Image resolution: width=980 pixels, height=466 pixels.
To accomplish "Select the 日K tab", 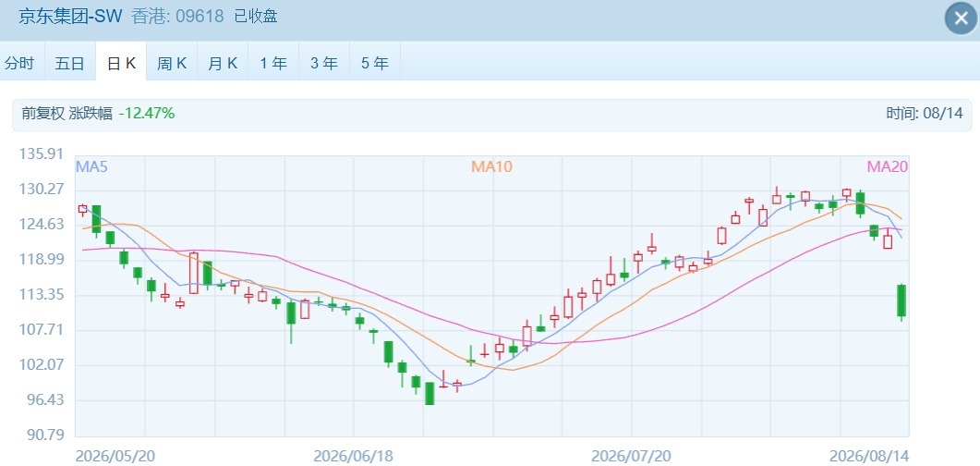I will click(121, 63).
